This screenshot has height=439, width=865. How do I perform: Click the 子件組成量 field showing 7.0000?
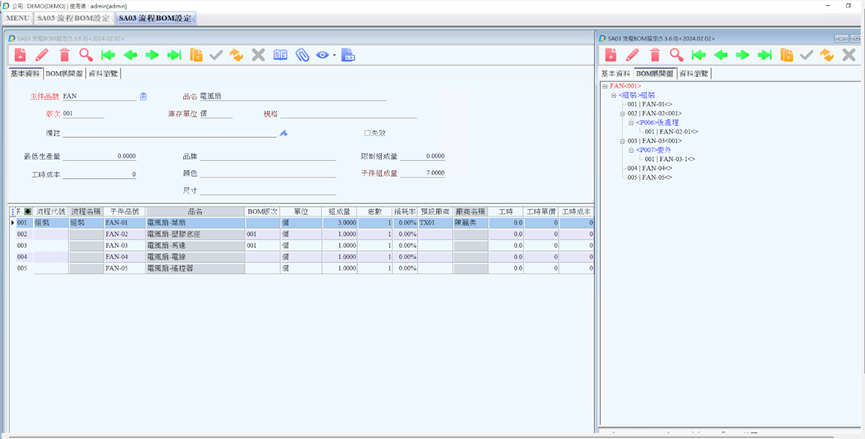(x=423, y=173)
